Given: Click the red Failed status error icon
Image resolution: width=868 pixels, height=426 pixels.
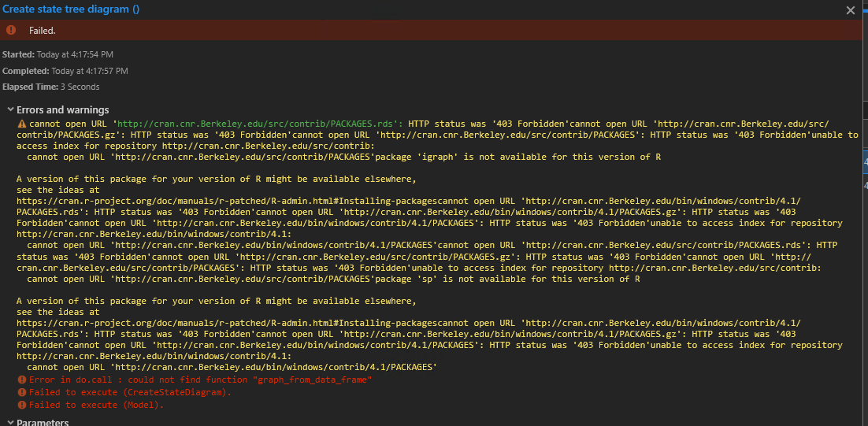Looking at the screenshot, I should coord(10,30).
